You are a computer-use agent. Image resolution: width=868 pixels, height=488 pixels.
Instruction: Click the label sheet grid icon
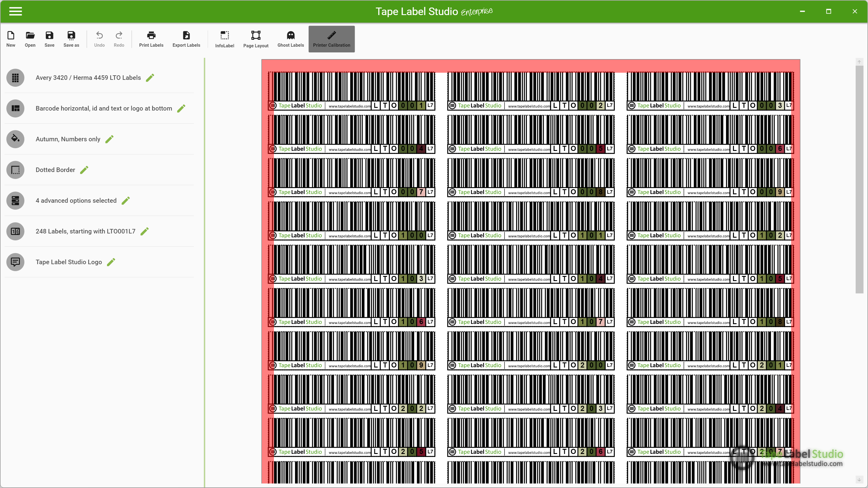15,78
